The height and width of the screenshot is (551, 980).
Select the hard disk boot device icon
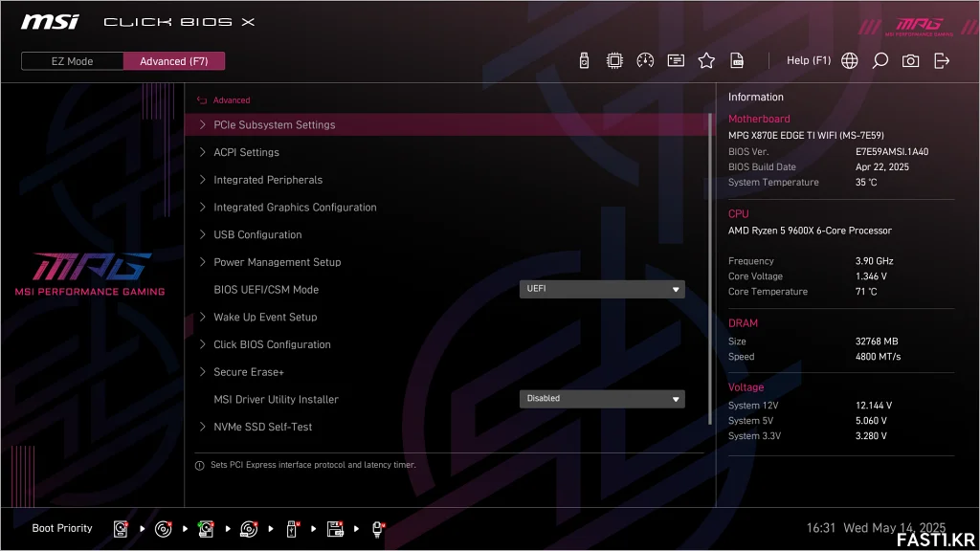click(121, 529)
